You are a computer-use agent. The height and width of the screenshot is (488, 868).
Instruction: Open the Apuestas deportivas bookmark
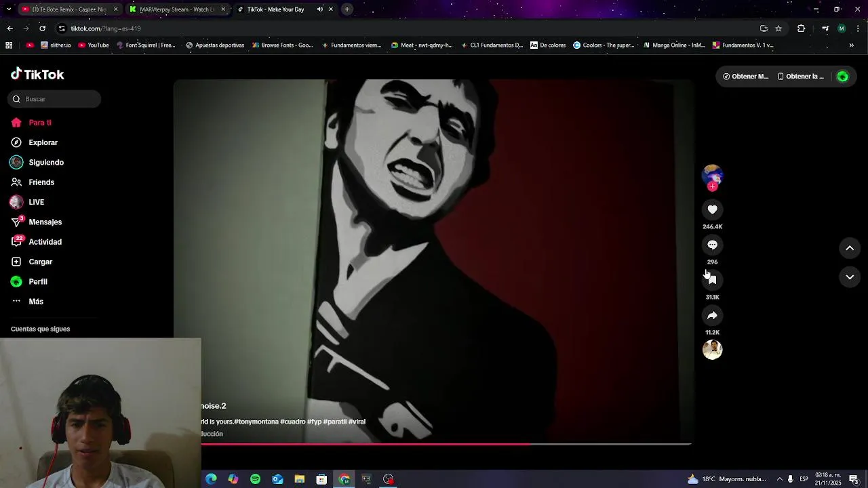coord(215,45)
